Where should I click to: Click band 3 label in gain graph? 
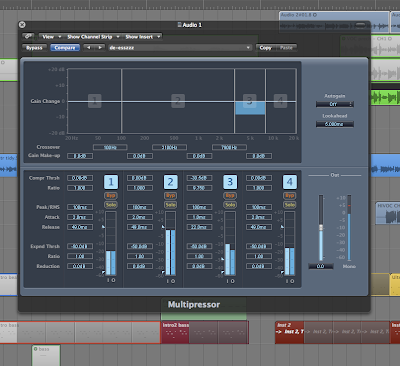250,101
